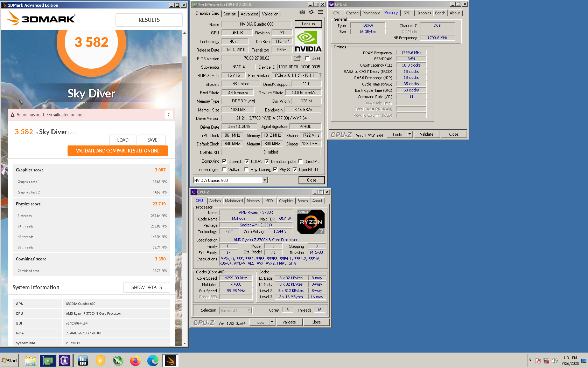588x368 pixels.
Task: Click the question mark next to the validation warning
Action: (169, 115)
